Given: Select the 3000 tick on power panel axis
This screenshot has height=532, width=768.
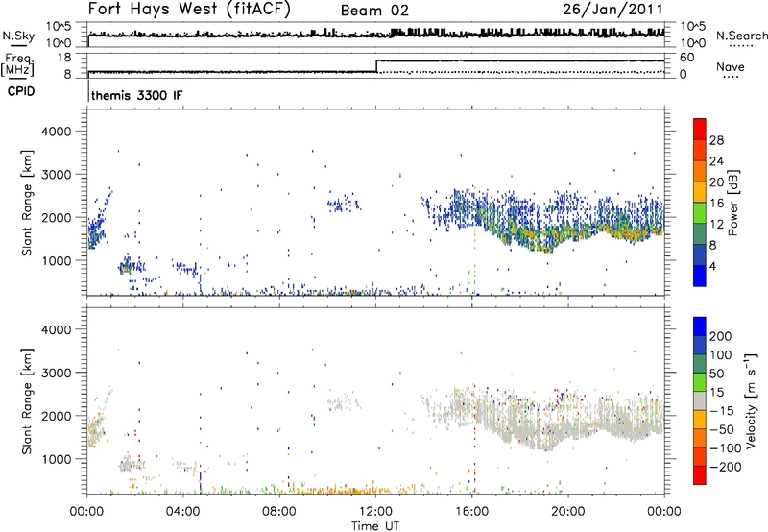Looking at the screenshot, I should tap(57, 175).
